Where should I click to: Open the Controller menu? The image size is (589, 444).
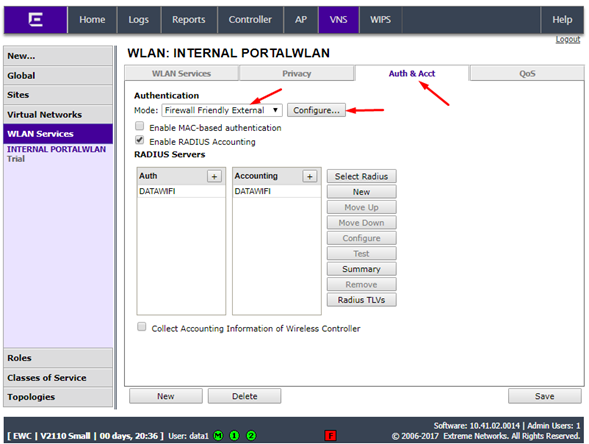click(250, 20)
